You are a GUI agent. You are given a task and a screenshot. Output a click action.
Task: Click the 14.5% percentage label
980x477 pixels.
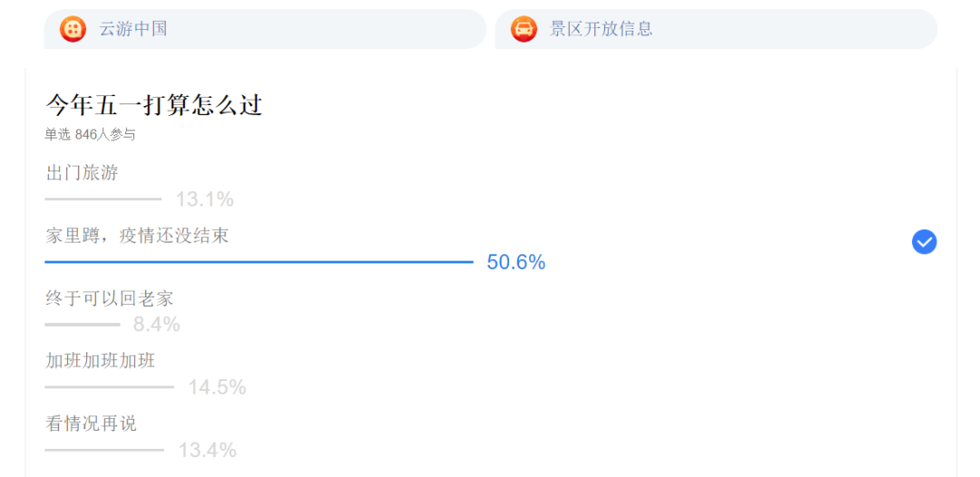coord(217,388)
